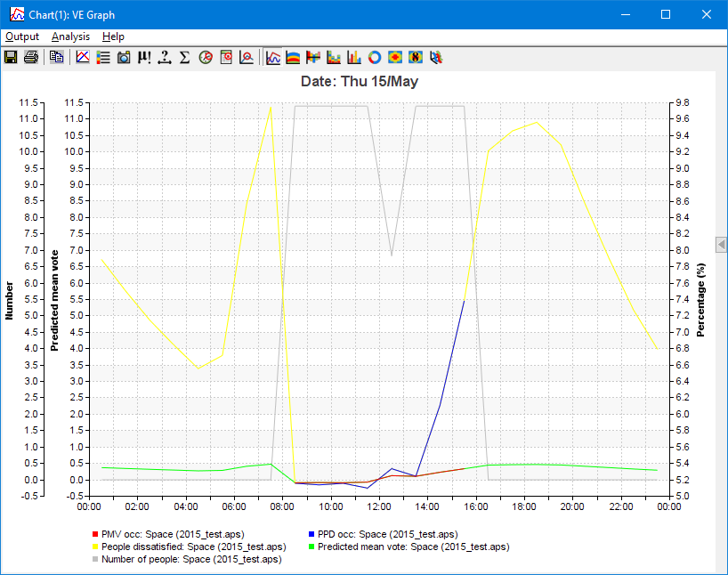The width and height of the screenshot is (728, 575).
Task: Select the stacked bar chart type
Action: 334,57
